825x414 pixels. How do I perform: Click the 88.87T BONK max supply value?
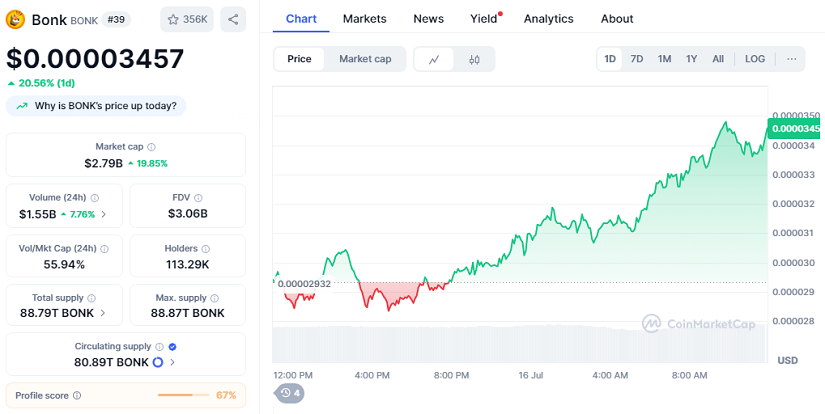187,313
